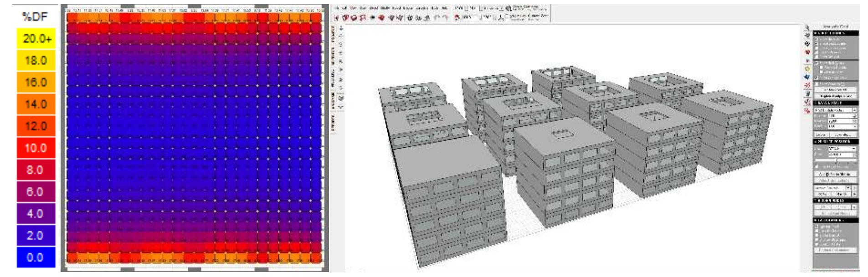The width and height of the screenshot is (868, 277).
Task: Open the Material Assignments panel icon
Action: click(807, 44)
